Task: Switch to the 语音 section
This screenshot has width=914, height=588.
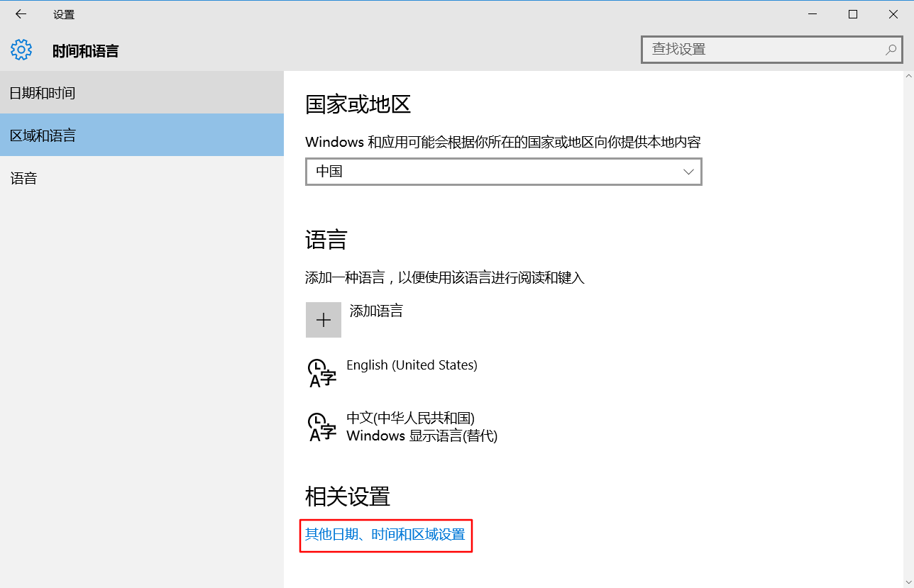Action: [x=23, y=177]
